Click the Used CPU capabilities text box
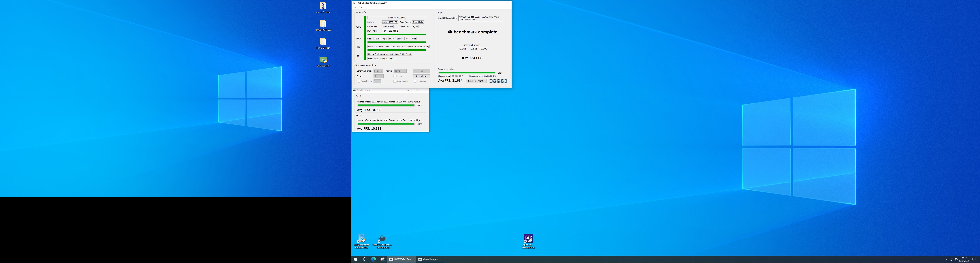The width and height of the screenshot is (980, 263). [481, 18]
